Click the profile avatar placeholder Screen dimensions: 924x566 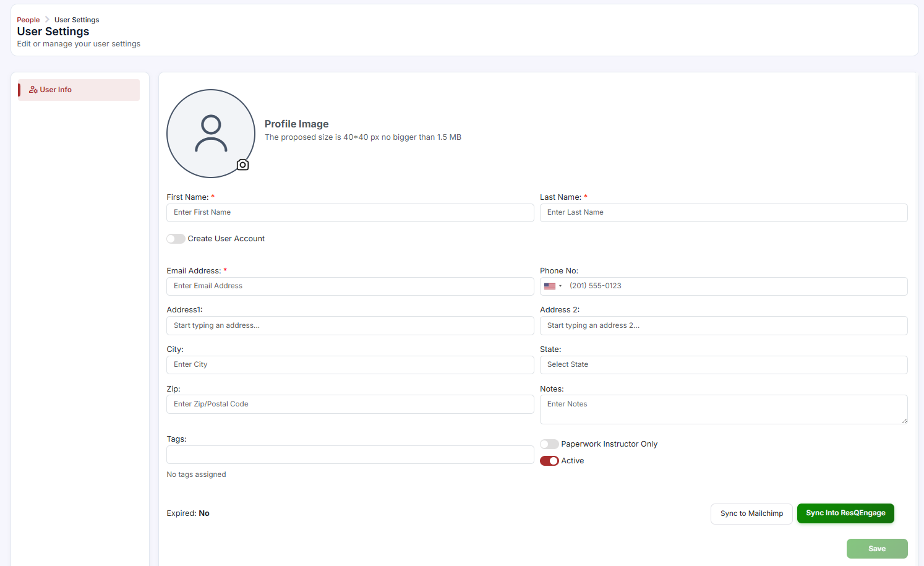click(211, 134)
